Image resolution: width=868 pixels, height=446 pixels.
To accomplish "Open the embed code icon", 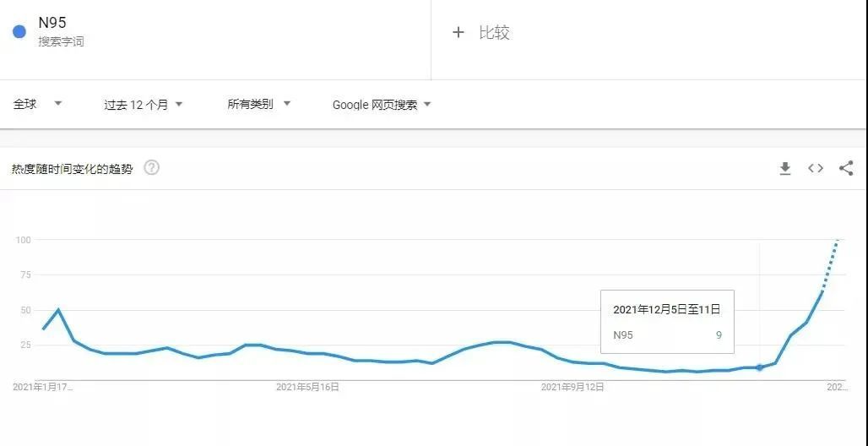I will tap(816, 168).
